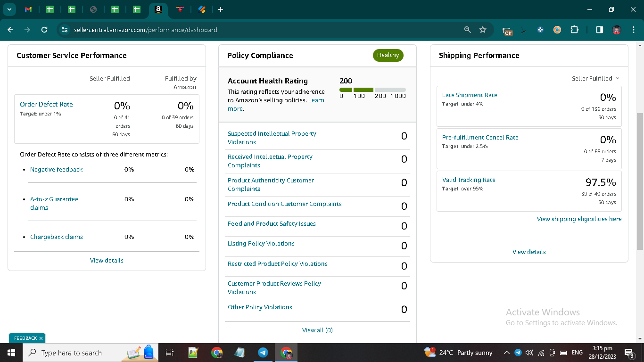The image size is (644, 362).
Task: Open the volume speaker control
Action: tap(529, 353)
